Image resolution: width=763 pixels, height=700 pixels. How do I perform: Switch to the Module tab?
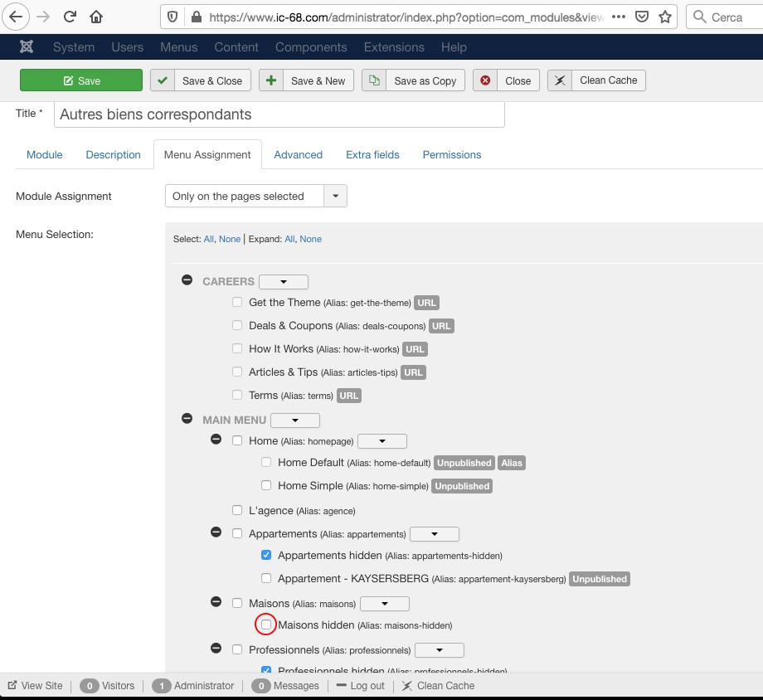pos(45,155)
